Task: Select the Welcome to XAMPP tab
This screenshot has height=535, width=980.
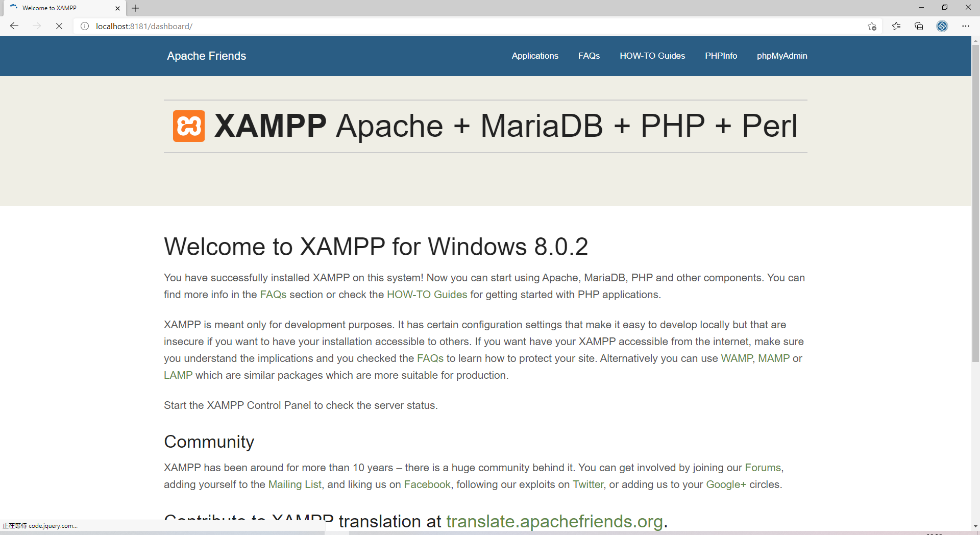Action: pos(61,8)
